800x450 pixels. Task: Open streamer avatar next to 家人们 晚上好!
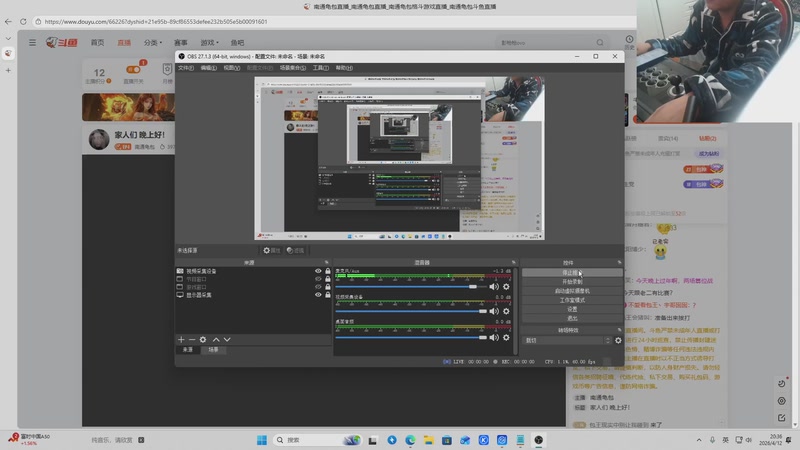(x=99, y=139)
